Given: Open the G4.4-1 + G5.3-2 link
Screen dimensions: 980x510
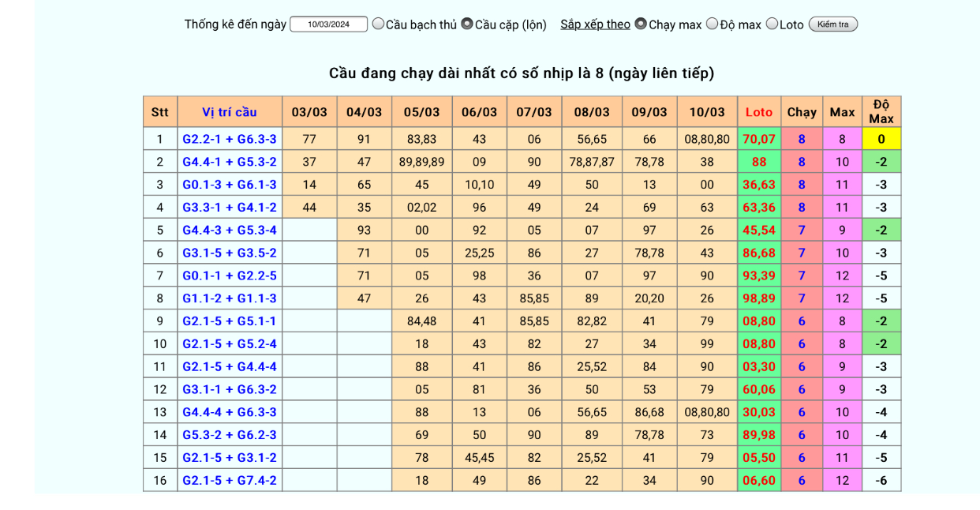Looking at the screenshot, I should coord(230,162).
